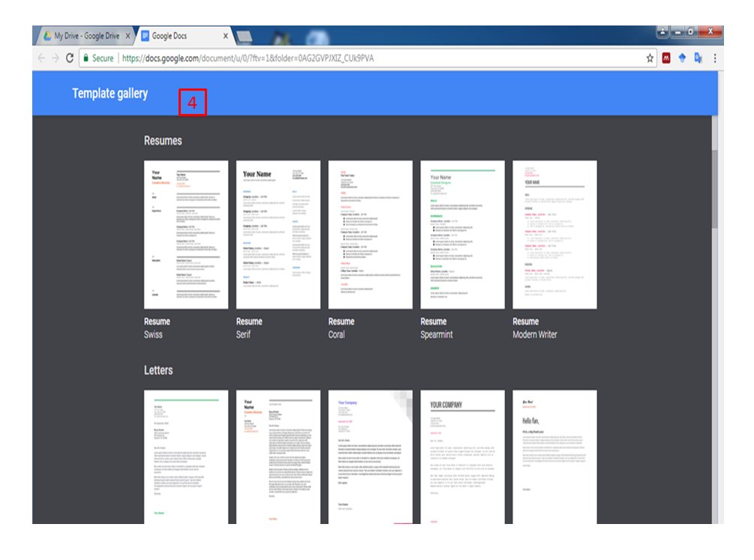Select the Resume Swiss template name link

[155, 321]
